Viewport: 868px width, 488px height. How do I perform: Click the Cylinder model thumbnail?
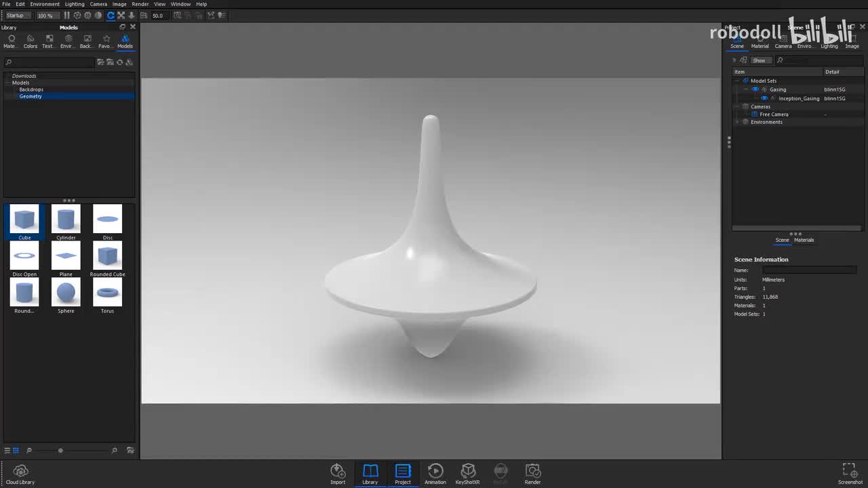tap(66, 222)
